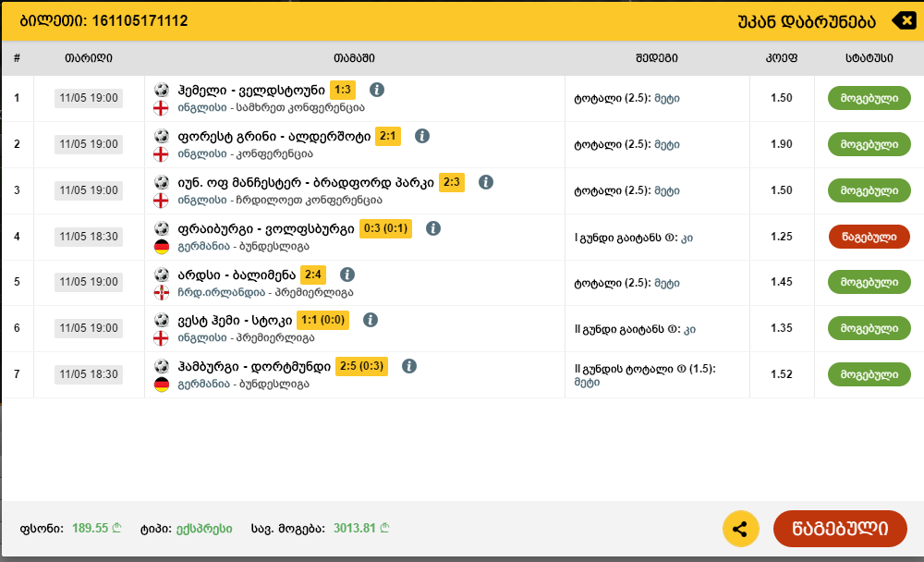924x562 pixels.
Task: Show info for ბრადფორდ პარკი match
Action: [x=486, y=182]
